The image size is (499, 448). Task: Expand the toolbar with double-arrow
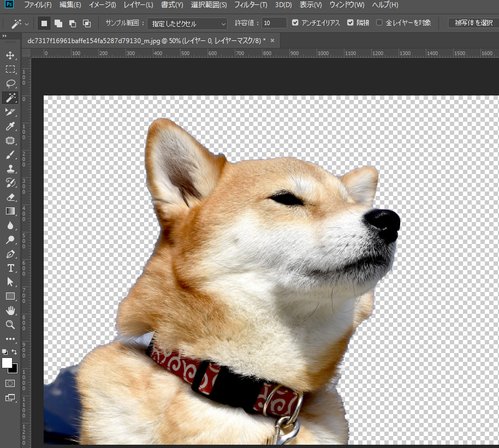click(5, 36)
